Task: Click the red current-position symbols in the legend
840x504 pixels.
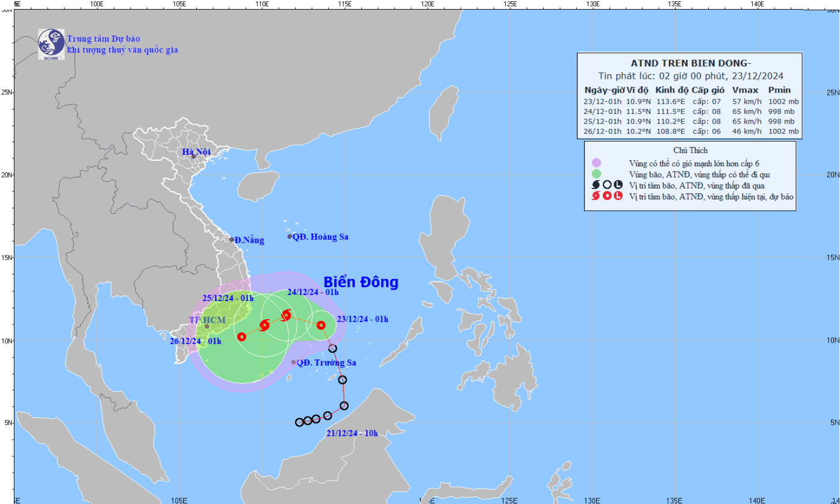Action: (607, 196)
